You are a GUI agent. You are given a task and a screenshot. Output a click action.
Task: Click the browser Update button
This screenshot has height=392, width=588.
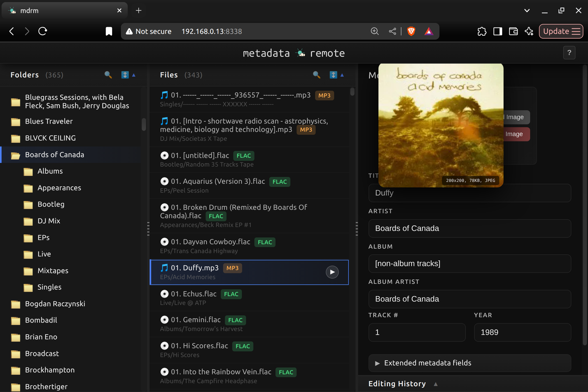561,31
